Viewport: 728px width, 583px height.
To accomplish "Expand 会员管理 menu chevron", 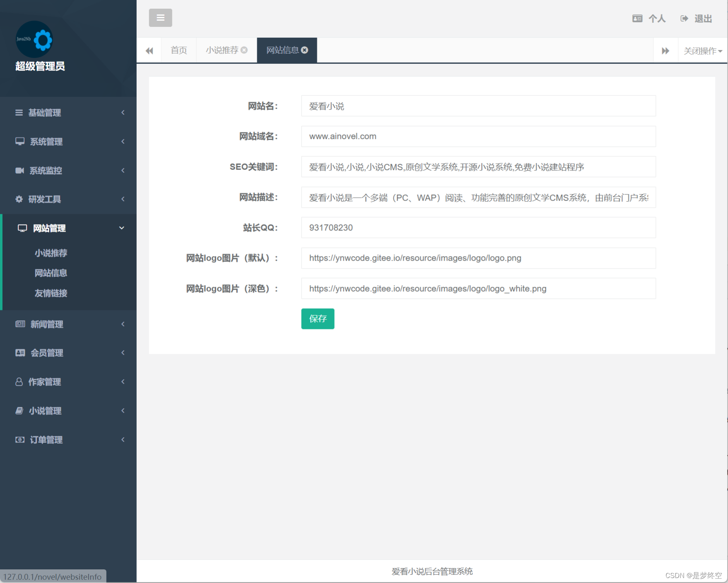I will click(x=123, y=353).
